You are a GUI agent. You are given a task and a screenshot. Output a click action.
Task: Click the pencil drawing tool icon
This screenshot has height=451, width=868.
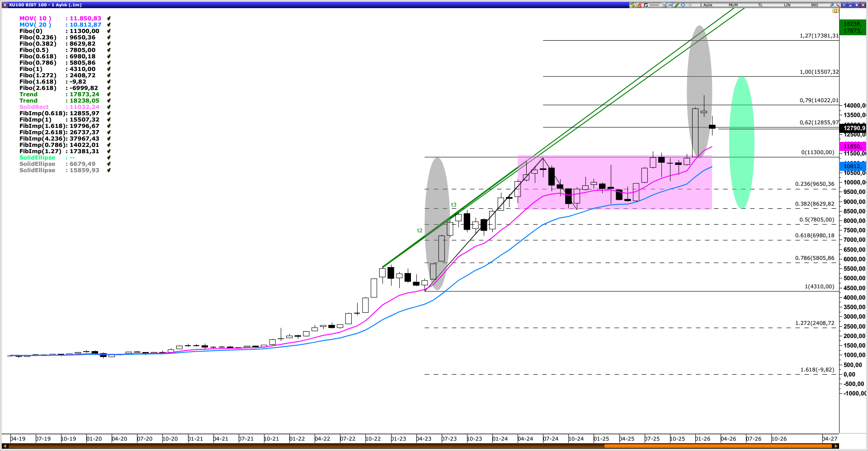point(677,5)
